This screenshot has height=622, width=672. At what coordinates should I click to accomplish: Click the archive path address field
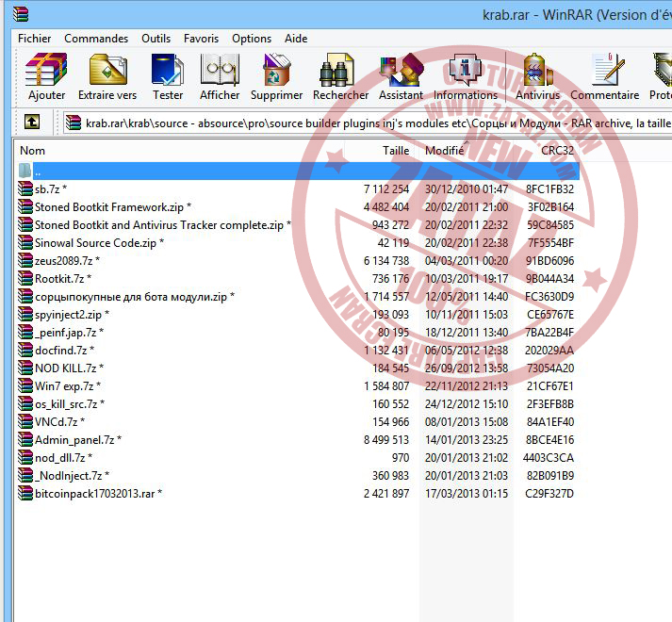pyautogui.click(x=369, y=123)
